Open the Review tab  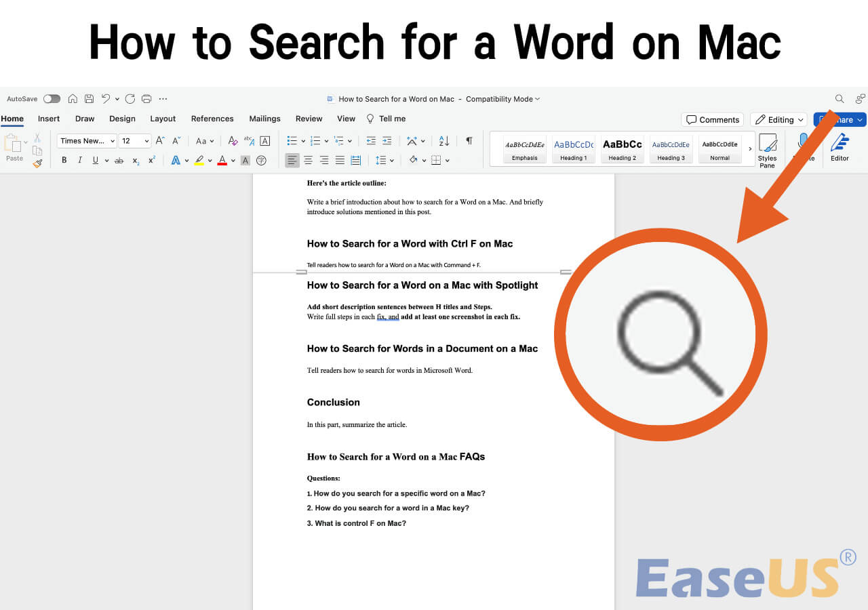click(309, 119)
